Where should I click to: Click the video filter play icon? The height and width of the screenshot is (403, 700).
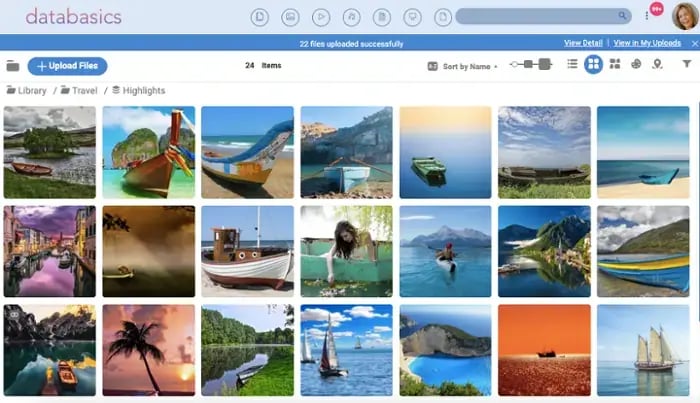(x=321, y=17)
